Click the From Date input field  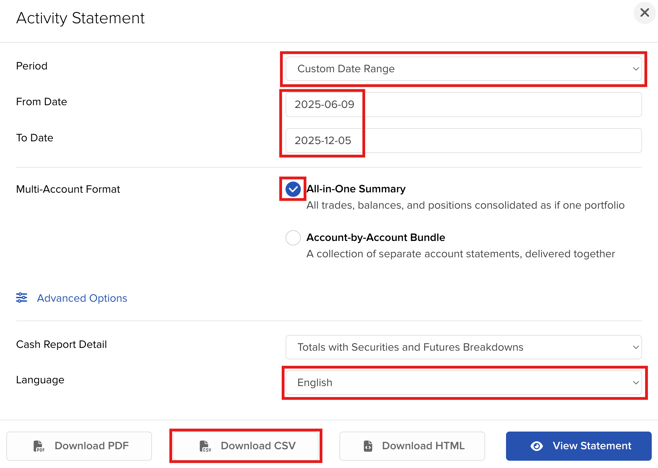coord(463,105)
